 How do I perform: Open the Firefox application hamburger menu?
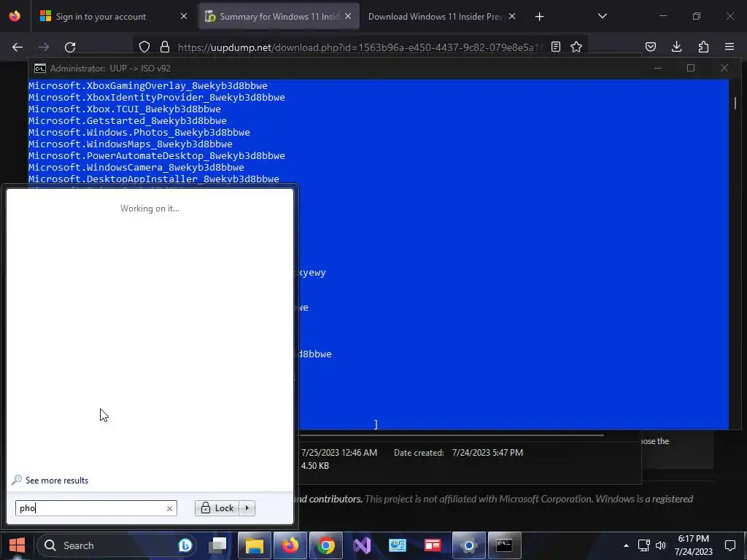click(729, 47)
